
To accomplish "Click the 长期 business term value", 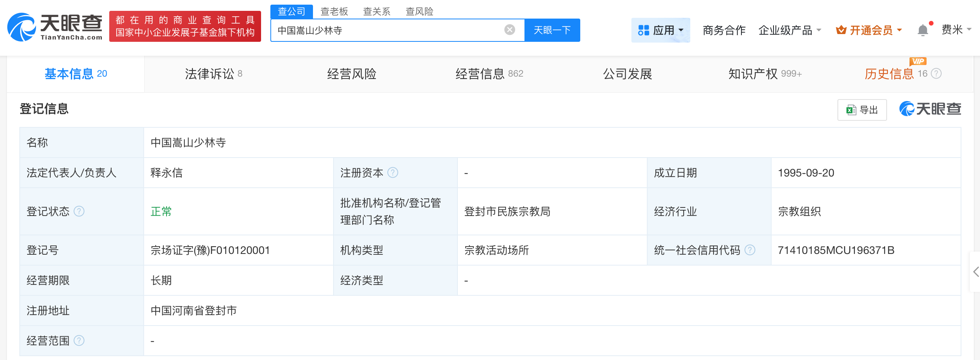I will (x=161, y=280).
